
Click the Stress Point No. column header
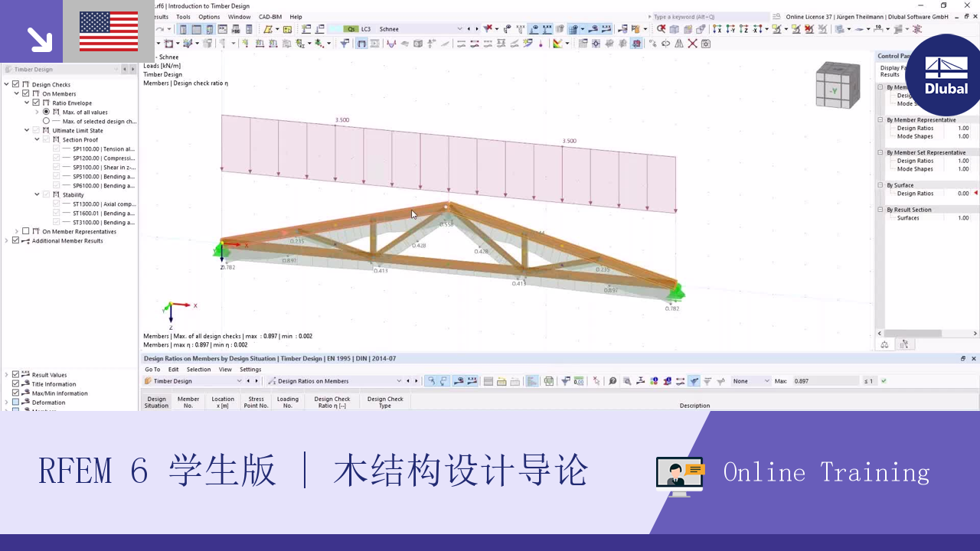(256, 402)
